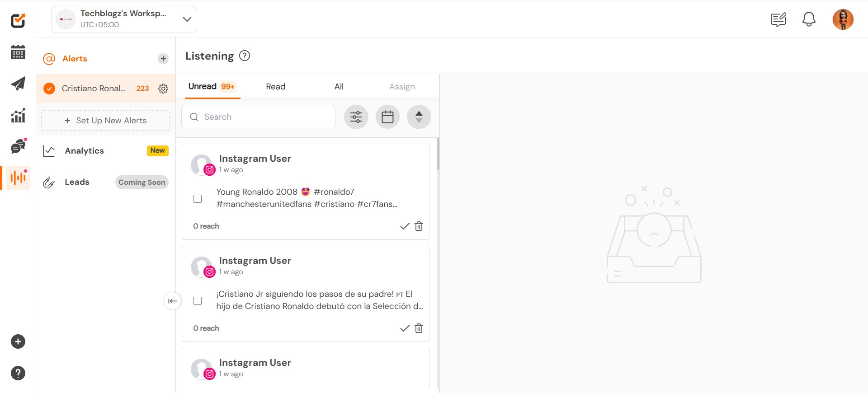Switch to the Assign tab
This screenshot has height=393, width=868.
(402, 87)
